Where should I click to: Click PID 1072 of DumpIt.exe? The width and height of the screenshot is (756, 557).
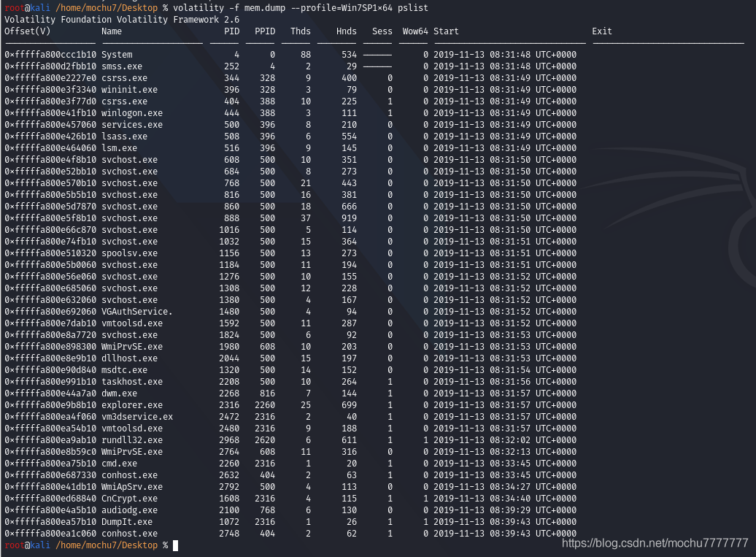229,522
